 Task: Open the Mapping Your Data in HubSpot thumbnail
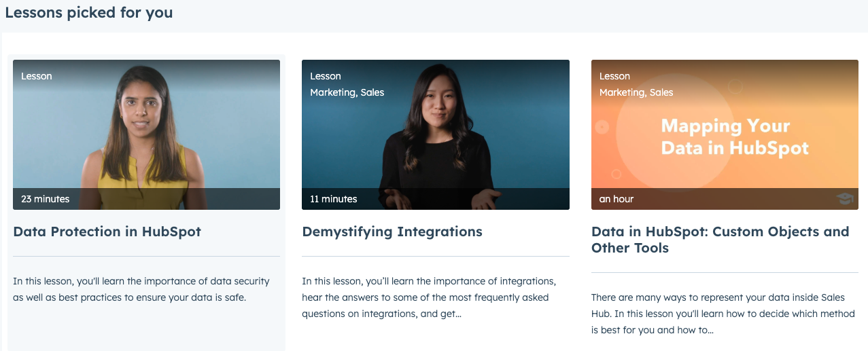725,134
